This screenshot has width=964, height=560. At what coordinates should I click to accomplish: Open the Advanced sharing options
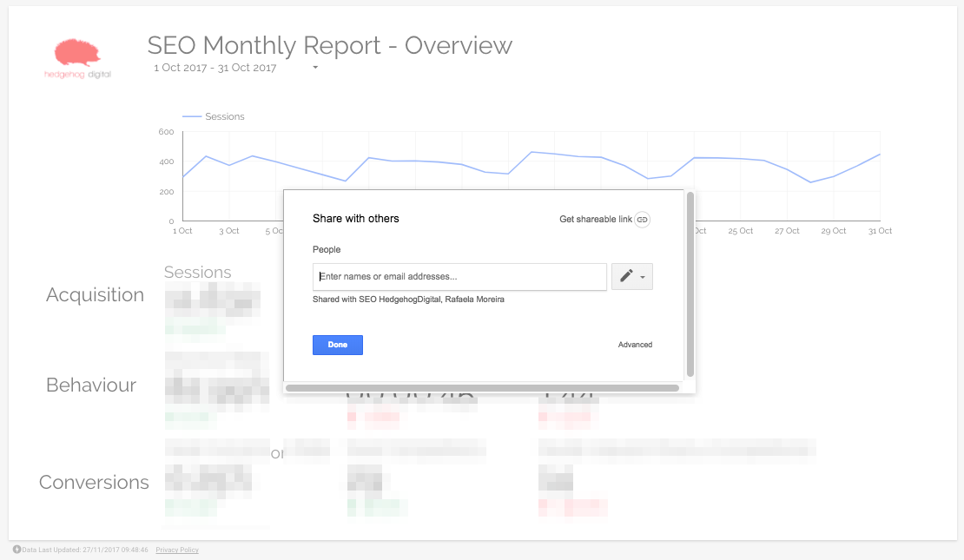pos(635,345)
